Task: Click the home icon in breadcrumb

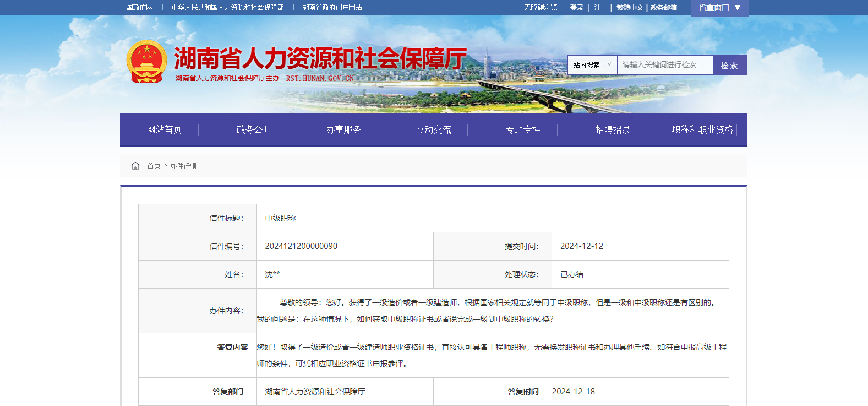Action: pos(135,166)
